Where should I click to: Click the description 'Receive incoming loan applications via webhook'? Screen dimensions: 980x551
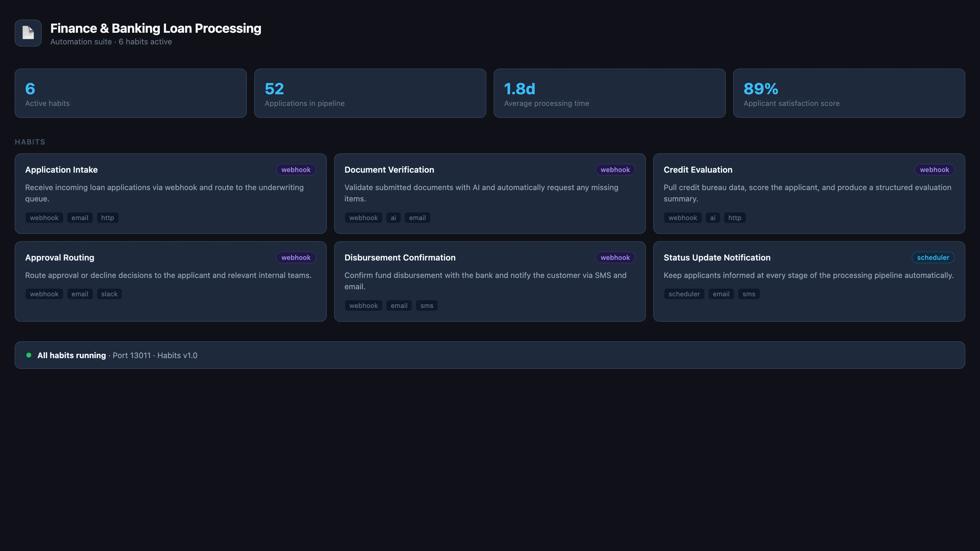164,193
